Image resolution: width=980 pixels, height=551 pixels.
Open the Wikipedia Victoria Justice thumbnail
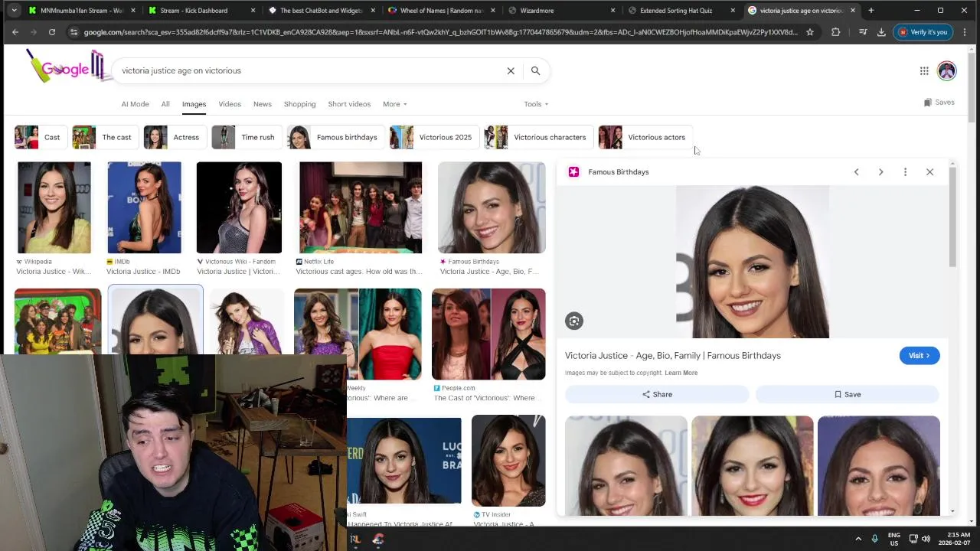pyautogui.click(x=54, y=207)
